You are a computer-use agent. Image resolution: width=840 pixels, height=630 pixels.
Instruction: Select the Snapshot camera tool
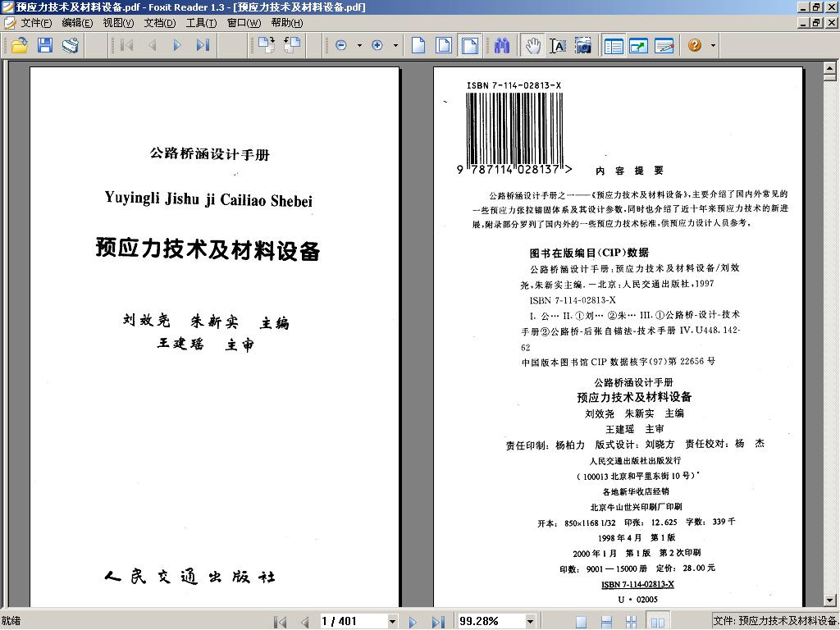coord(583,46)
